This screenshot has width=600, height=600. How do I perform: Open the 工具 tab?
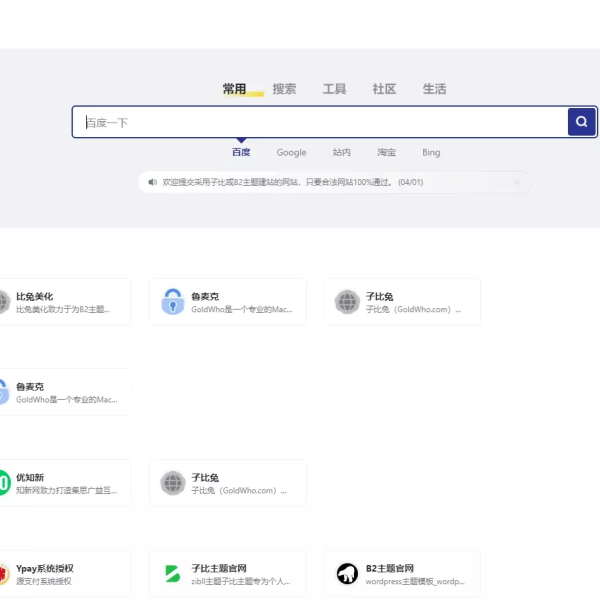pos(334,89)
